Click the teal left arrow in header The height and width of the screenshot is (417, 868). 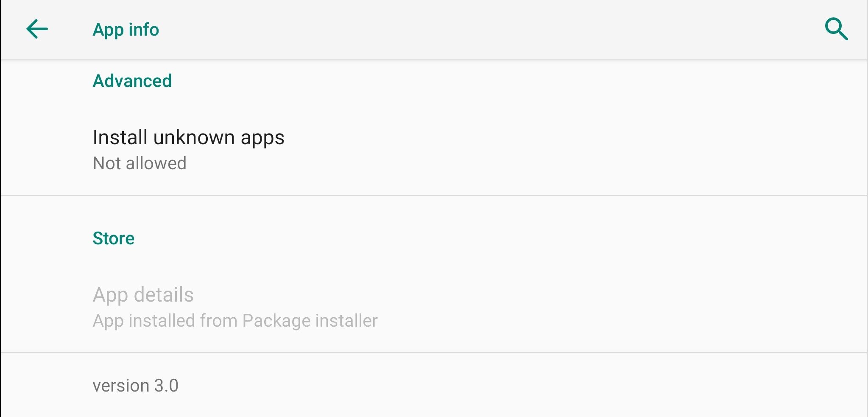(x=37, y=29)
